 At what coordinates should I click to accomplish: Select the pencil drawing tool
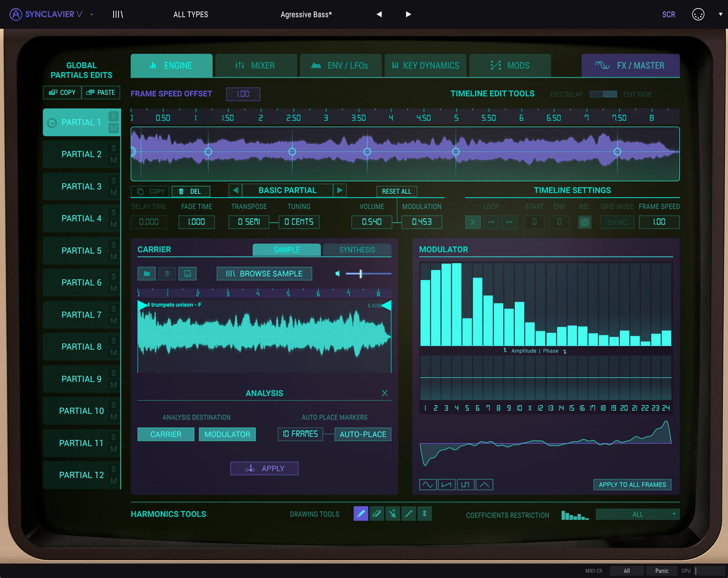360,513
